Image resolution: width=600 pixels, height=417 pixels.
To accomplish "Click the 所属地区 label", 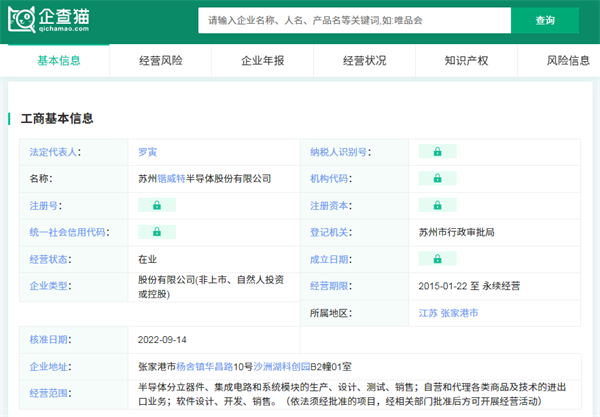I will click(331, 313).
